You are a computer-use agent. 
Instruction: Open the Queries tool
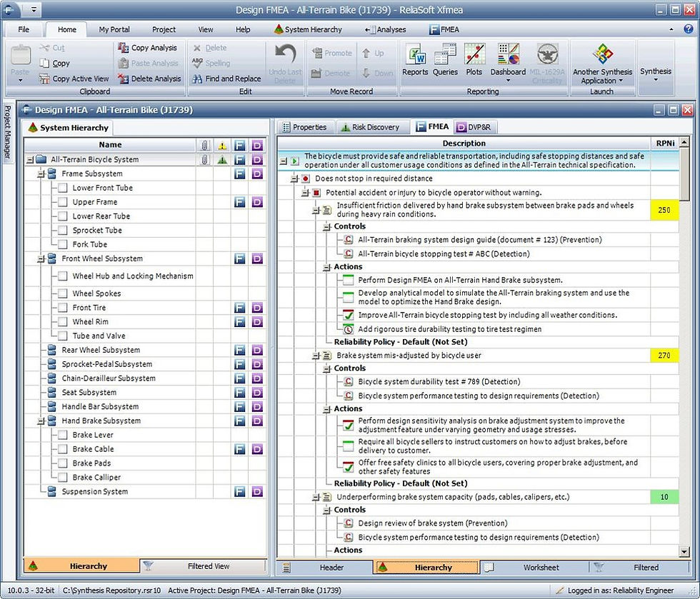(x=445, y=60)
